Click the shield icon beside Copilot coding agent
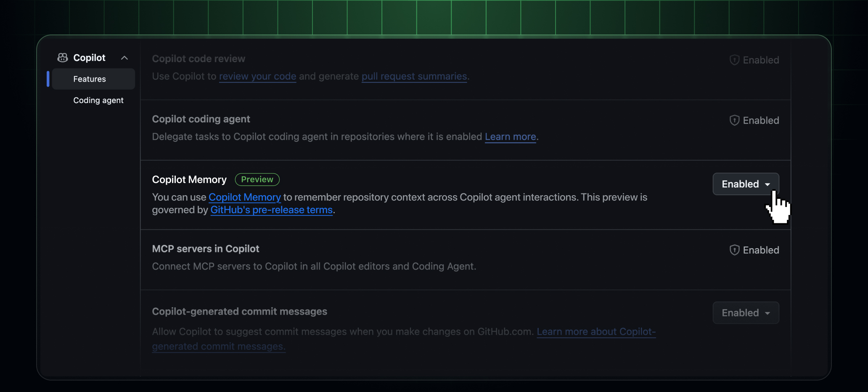This screenshot has width=868, height=392. click(734, 120)
